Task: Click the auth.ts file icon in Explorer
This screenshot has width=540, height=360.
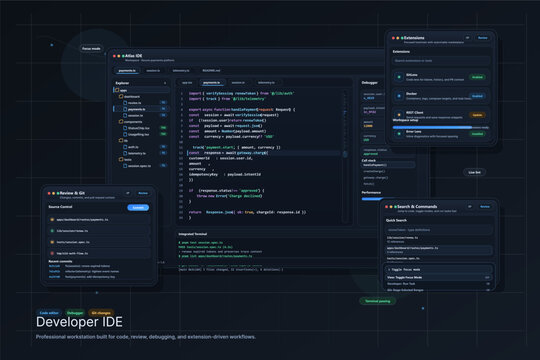Action: (125, 147)
